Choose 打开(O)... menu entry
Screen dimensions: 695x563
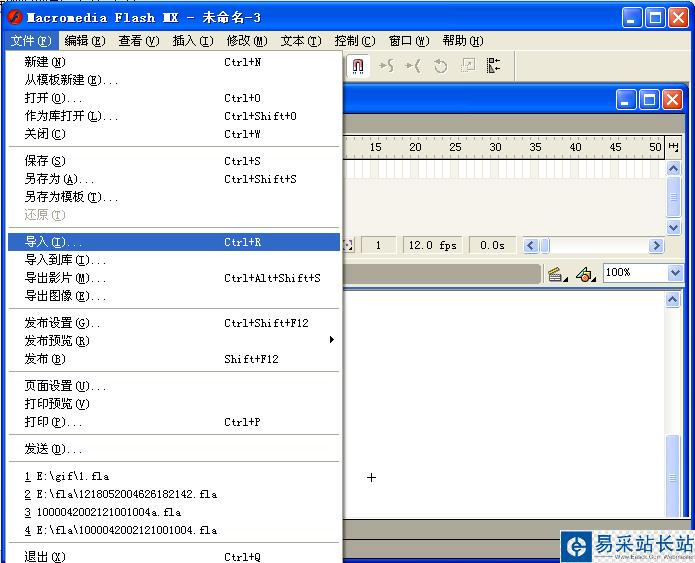pyautogui.click(x=174, y=98)
